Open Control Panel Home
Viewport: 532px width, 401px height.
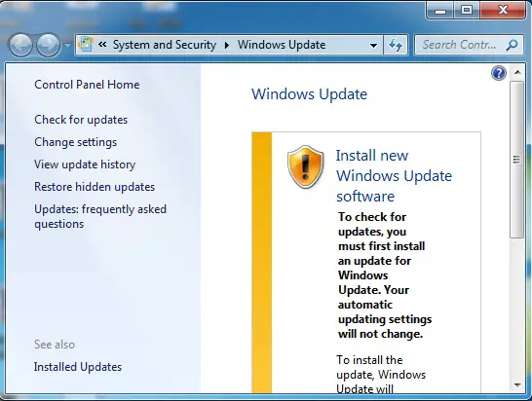[x=87, y=85]
